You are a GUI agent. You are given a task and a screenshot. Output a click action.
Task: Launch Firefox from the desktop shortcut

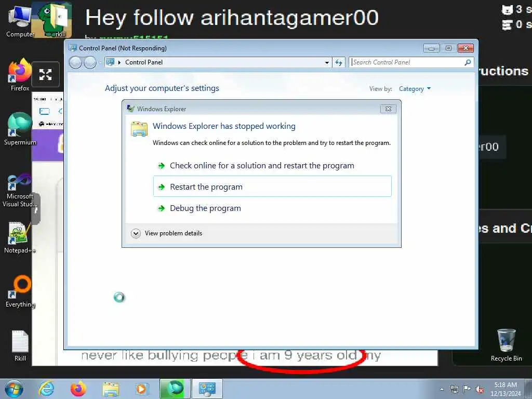tap(20, 75)
